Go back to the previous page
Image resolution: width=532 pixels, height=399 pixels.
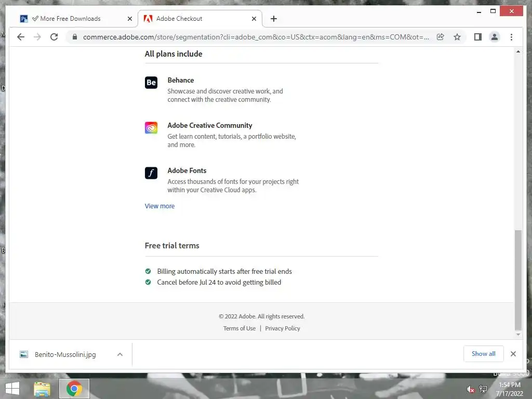[21, 37]
